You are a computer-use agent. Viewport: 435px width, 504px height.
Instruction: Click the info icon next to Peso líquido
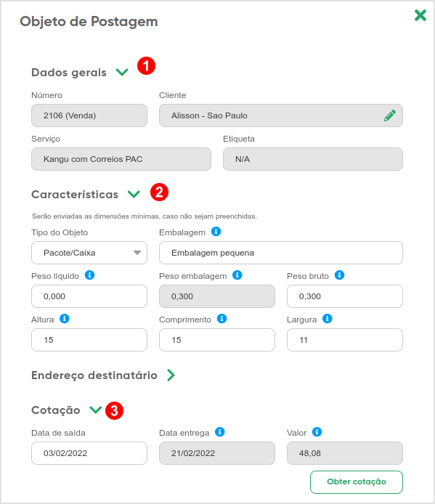pos(90,275)
